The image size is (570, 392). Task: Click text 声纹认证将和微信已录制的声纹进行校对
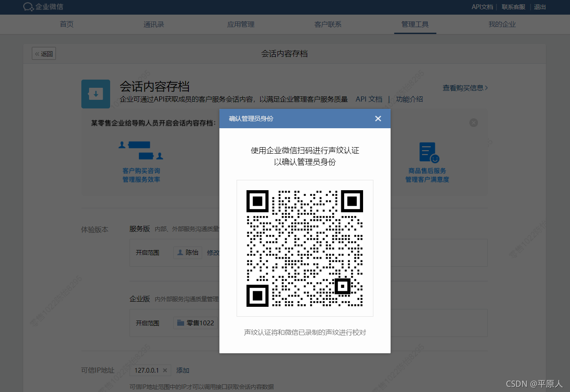coord(305,332)
